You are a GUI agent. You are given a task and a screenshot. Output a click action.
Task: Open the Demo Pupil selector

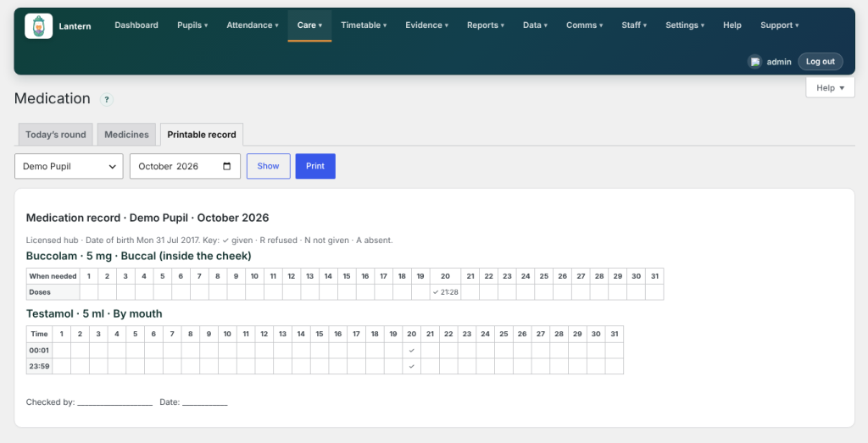pos(69,166)
